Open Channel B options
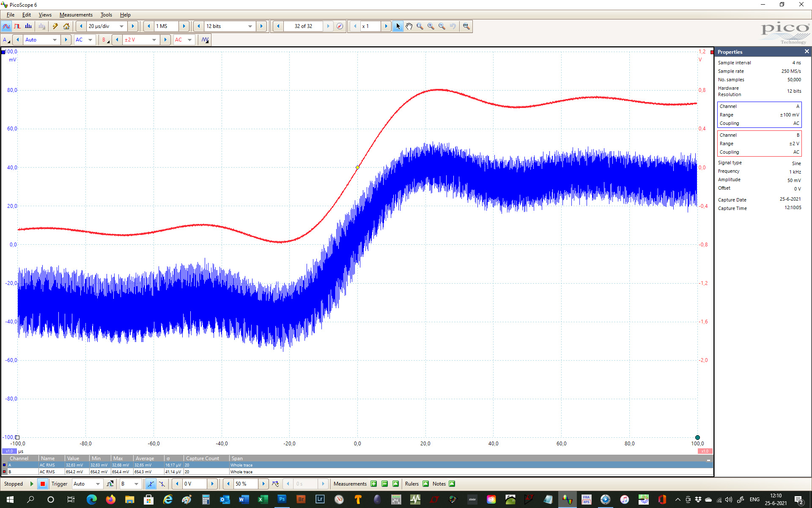 click(105, 40)
